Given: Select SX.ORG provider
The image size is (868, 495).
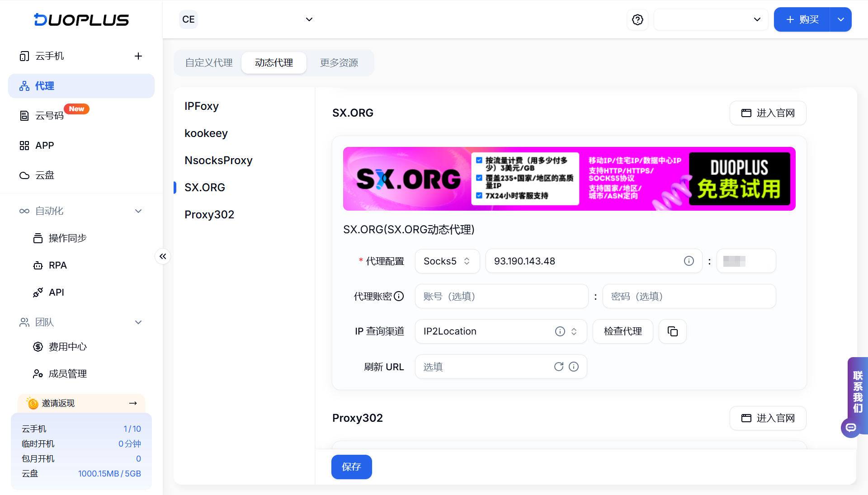Looking at the screenshot, I should coord(205,188).
